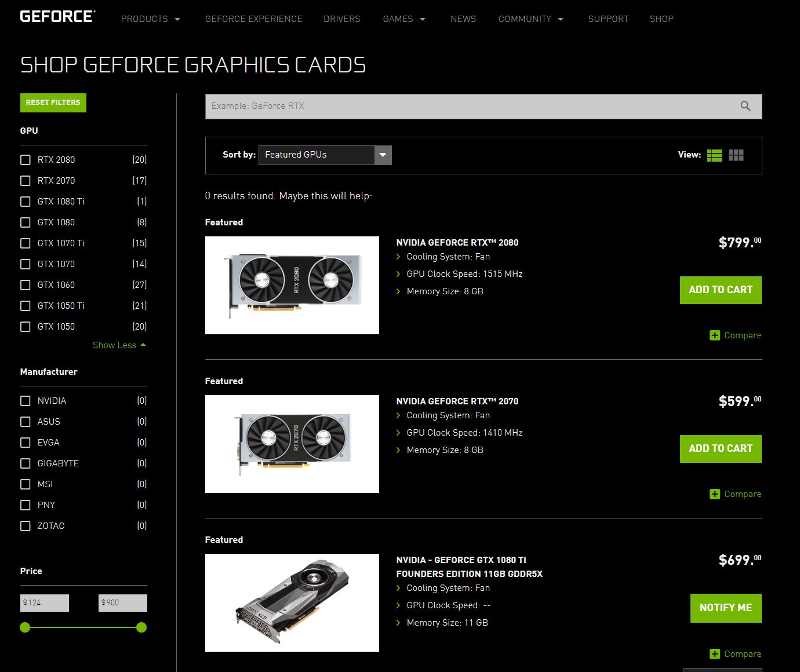
Task: Click the RESET FILTERS button
Action: 53,103
